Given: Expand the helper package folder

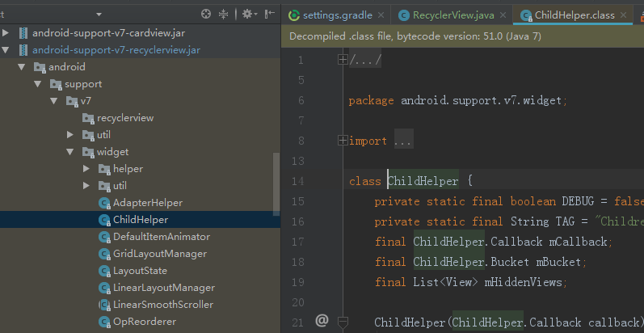Looking at the screenshot, I should (x=86, y=169).
